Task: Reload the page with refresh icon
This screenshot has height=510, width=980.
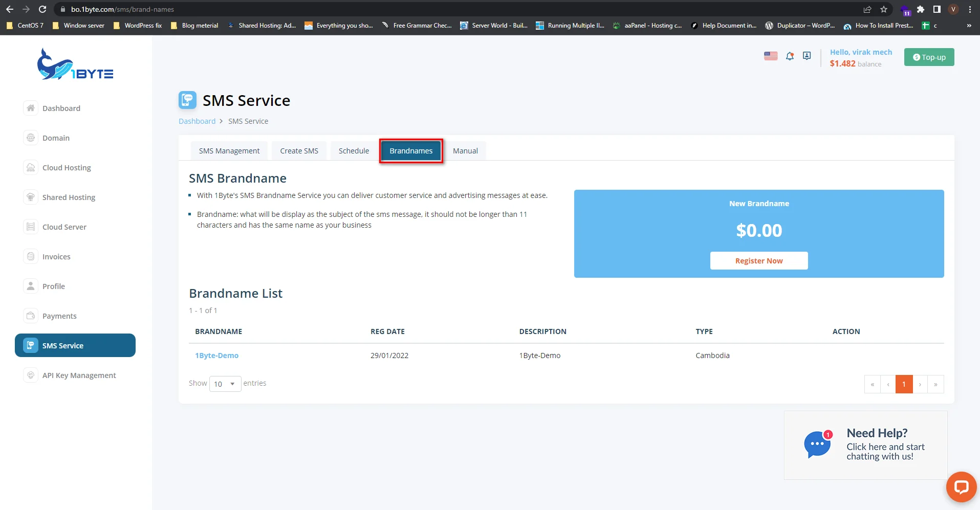Action: click(x=42, y=9)
